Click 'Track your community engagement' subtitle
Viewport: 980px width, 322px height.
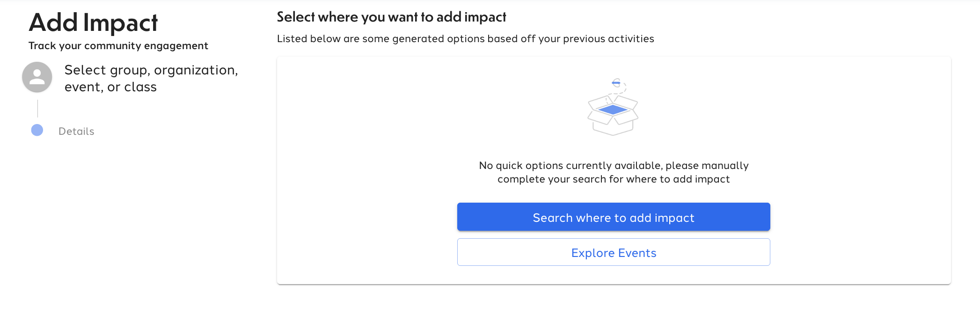pyautogui.click(x=118, y=45)
